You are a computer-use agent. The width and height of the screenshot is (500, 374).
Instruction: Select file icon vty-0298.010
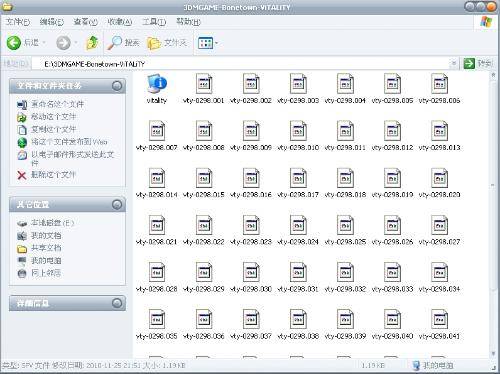(x=298, y=130)
